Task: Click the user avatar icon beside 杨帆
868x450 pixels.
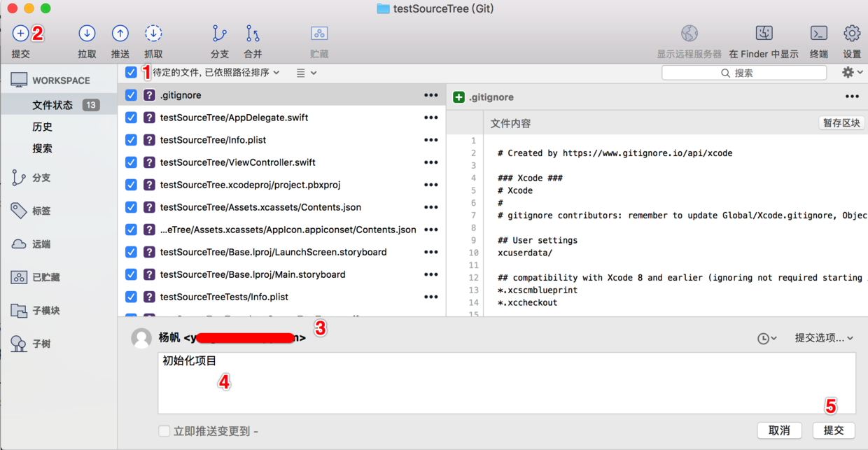Action: (x=141, y=339)
